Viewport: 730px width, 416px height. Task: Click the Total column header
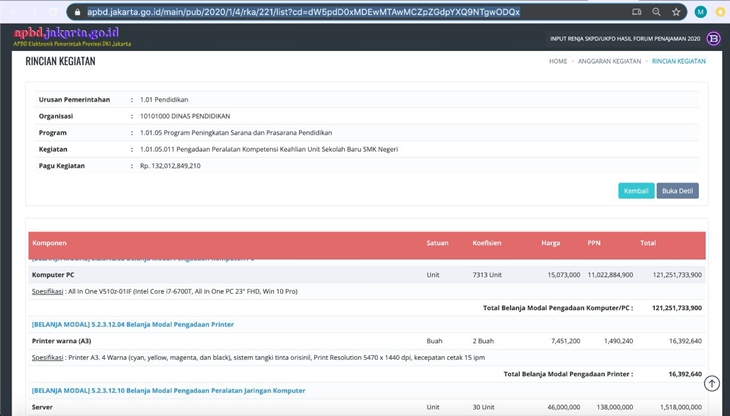[648, 243]
